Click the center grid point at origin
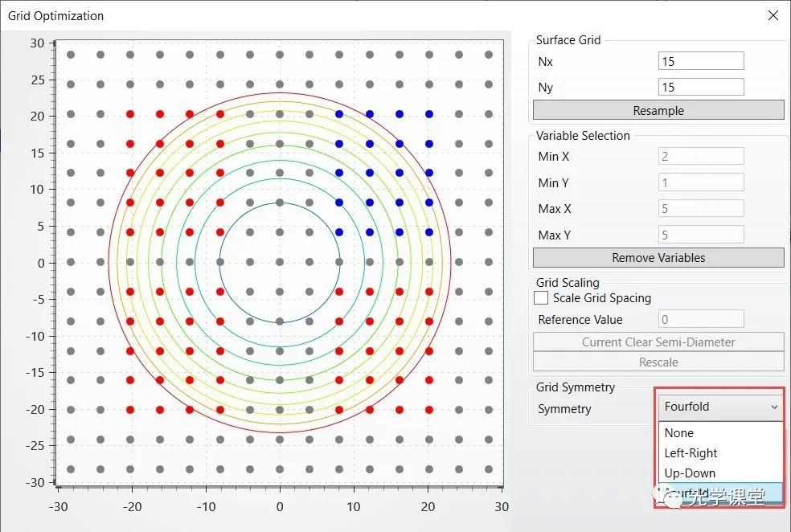Image resolution: width=791 pixels, height=532 pixels. click(280, 263)
